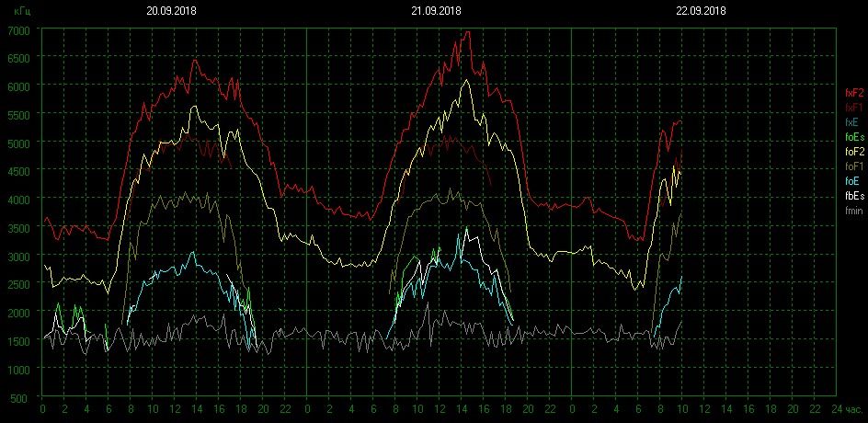Click the green foEs legend entry

(x=853, y=136)
